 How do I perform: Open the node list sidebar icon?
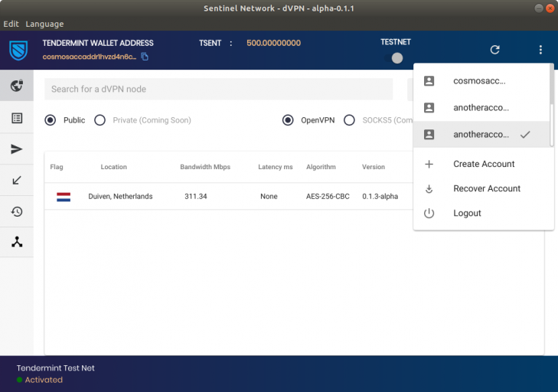pyautogui.click(x=16, y=118)
